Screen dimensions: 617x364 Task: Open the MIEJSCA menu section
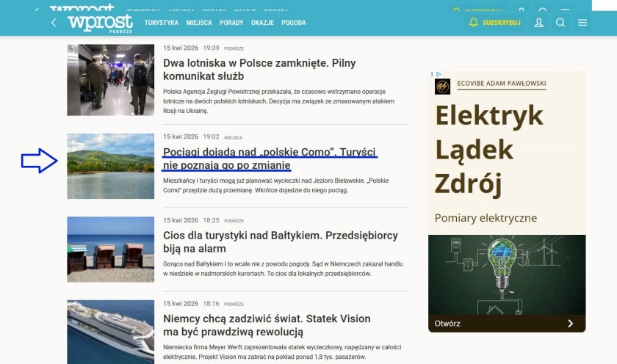pos(199,23)
